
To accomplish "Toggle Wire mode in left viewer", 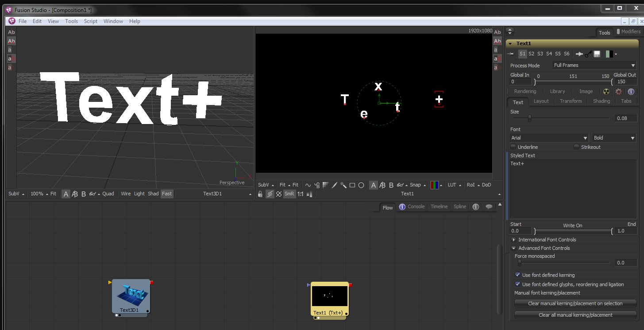I will coord(126,194).
